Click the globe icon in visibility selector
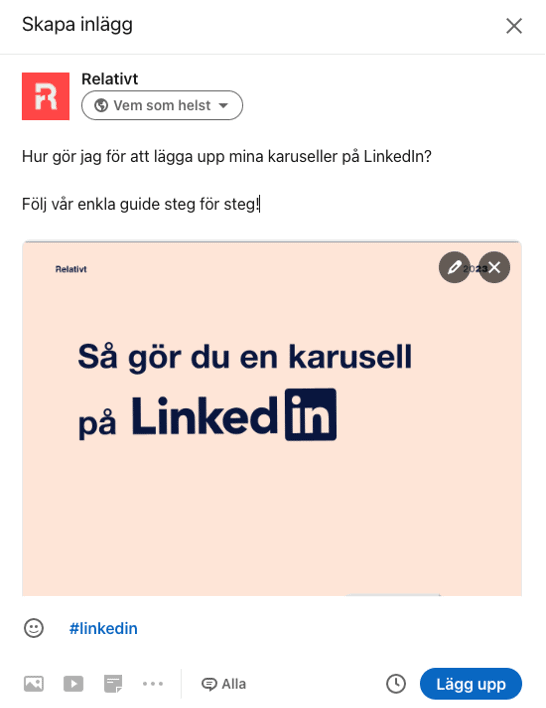 click(101, 105)
